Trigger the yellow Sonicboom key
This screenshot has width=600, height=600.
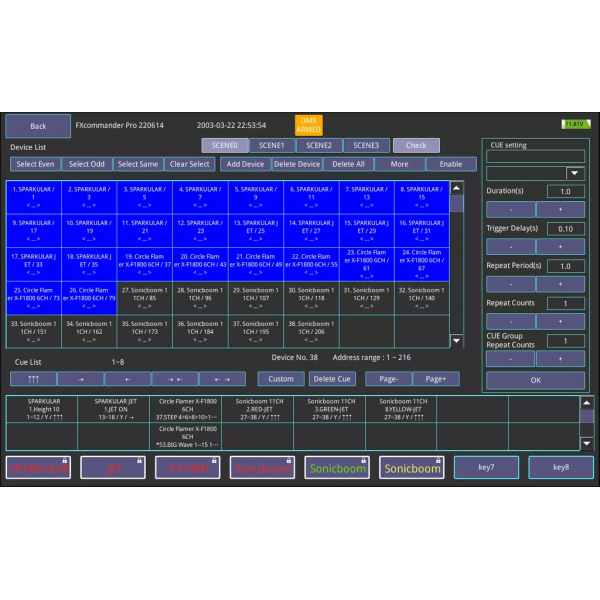pos(412,467)
